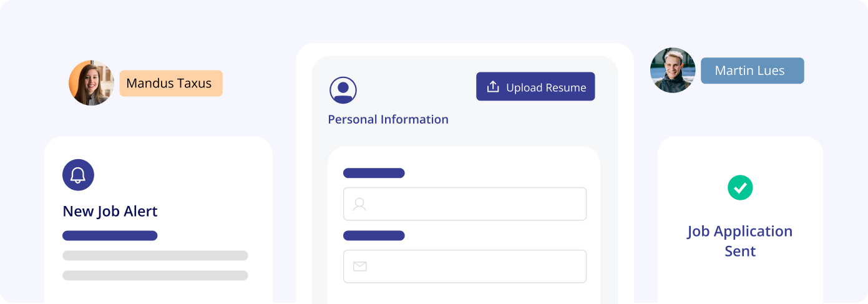Click the person icon in the name field
Image resolution: width=868 pixels, height=304 pixels.
tap(359, 204)
